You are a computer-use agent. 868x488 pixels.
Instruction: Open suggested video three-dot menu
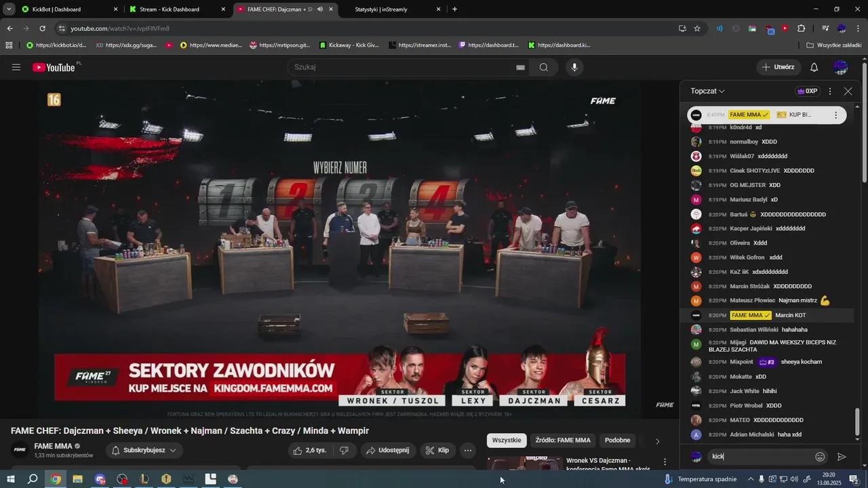point(665,462)
